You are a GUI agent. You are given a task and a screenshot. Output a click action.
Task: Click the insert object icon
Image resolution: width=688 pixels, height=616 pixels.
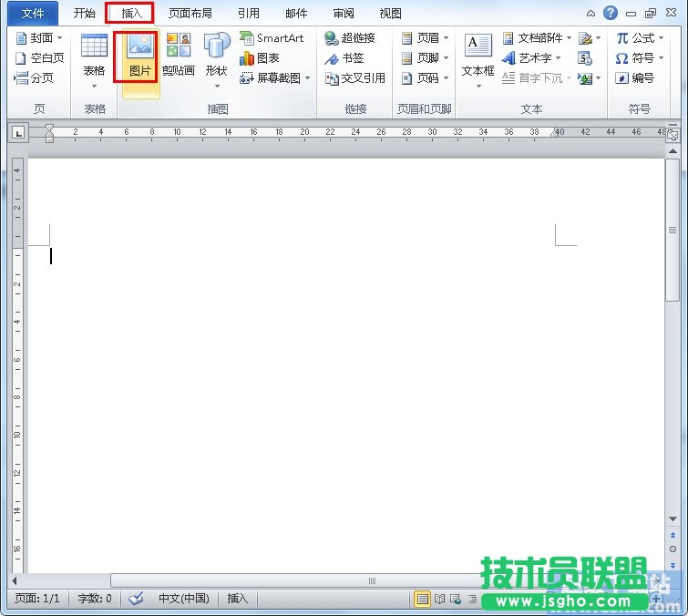pos(585,78)
